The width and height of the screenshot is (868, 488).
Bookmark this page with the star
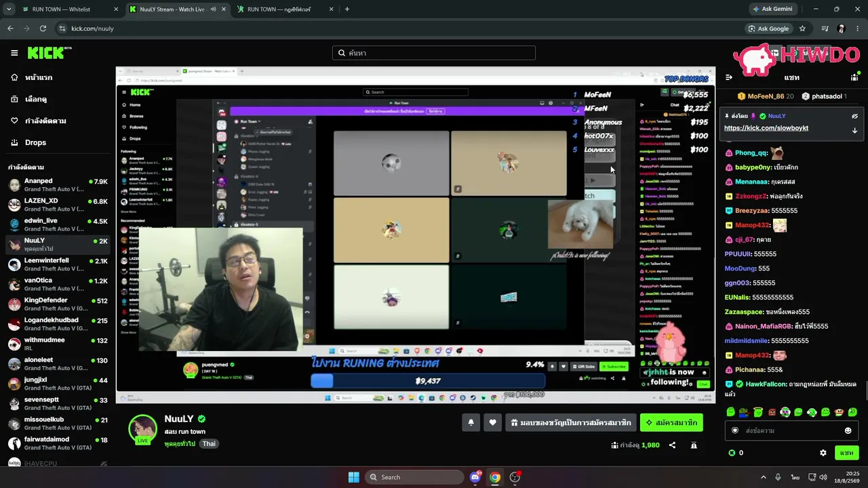point(802,28)
